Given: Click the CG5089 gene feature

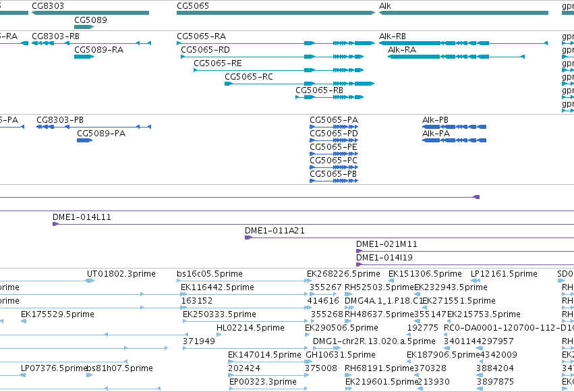Looking at the screenshot, I should (84, 27).
